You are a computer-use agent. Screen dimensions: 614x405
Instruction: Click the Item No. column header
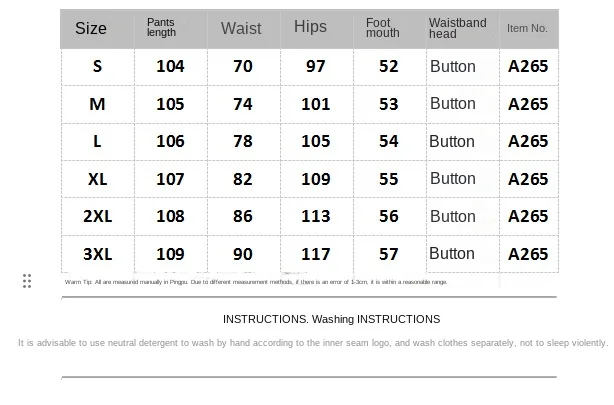pos(527,28)
